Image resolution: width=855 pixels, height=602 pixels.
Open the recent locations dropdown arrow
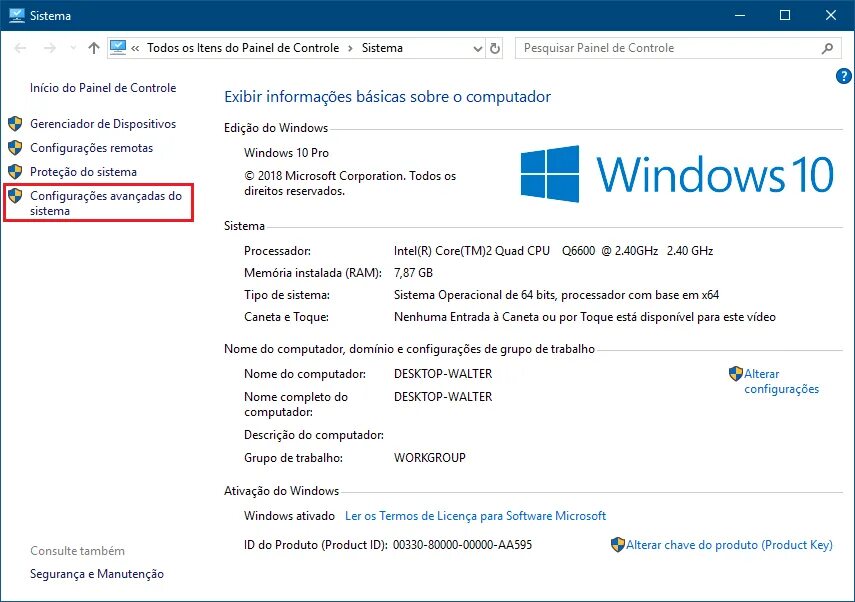tap(73, 48)
